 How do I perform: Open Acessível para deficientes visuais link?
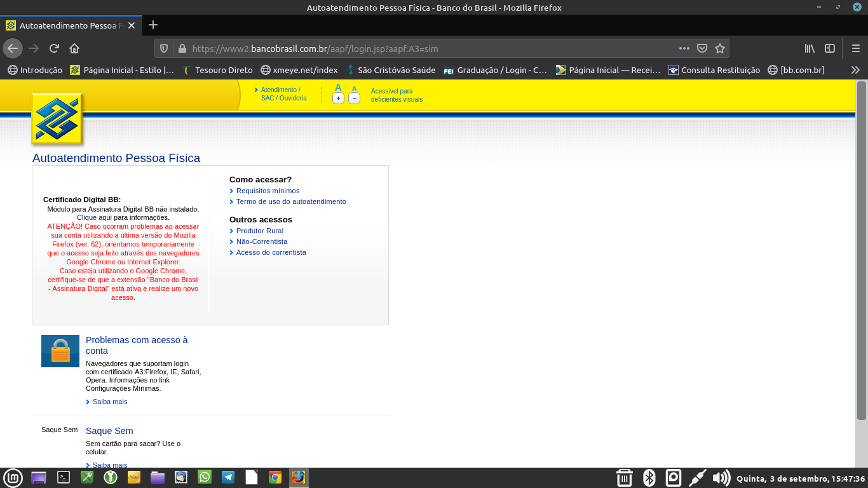click(x=397, y=95)
